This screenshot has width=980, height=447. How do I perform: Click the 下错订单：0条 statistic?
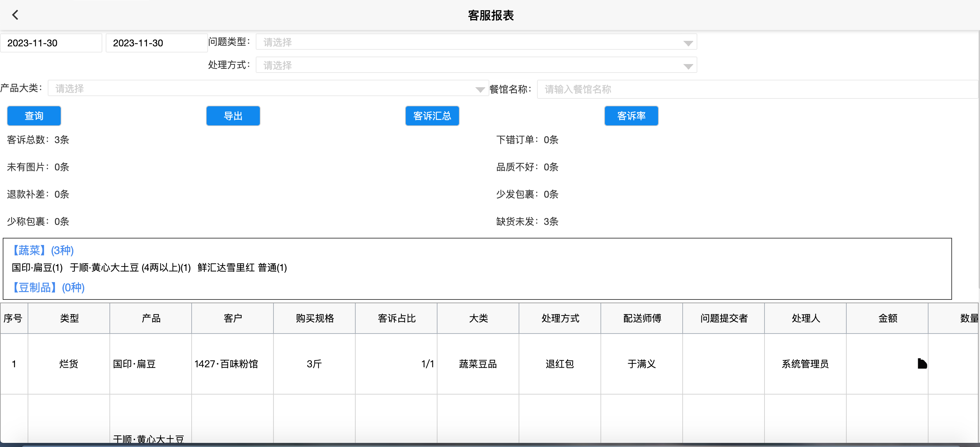pos(527,140)
